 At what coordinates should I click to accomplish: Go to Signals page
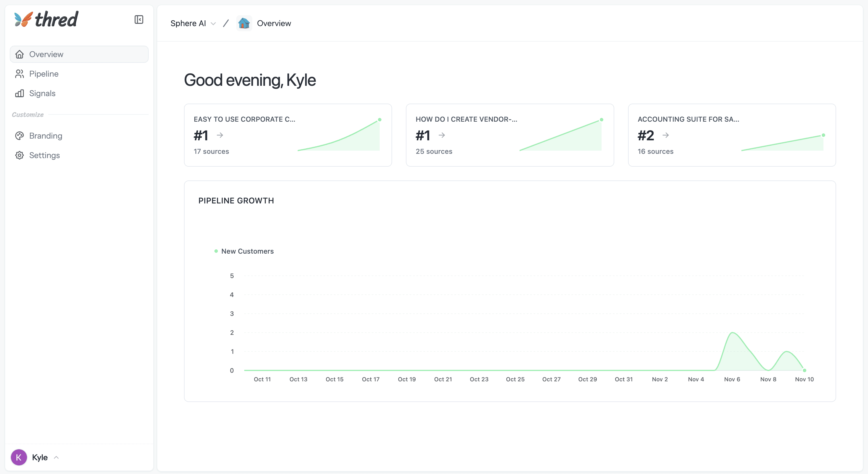click(42, 93)
